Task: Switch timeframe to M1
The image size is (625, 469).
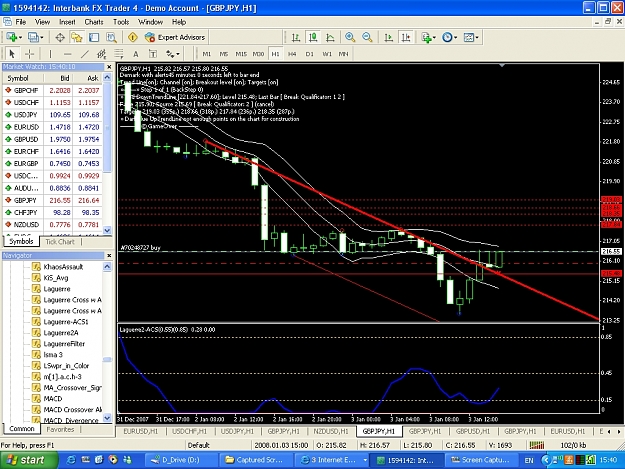Action: 206,54
